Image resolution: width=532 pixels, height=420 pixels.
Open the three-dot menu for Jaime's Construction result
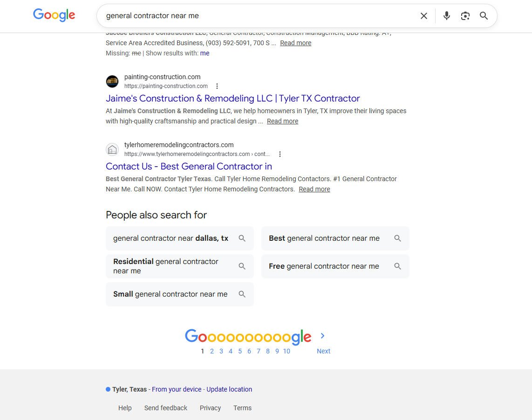pos(217,86)
